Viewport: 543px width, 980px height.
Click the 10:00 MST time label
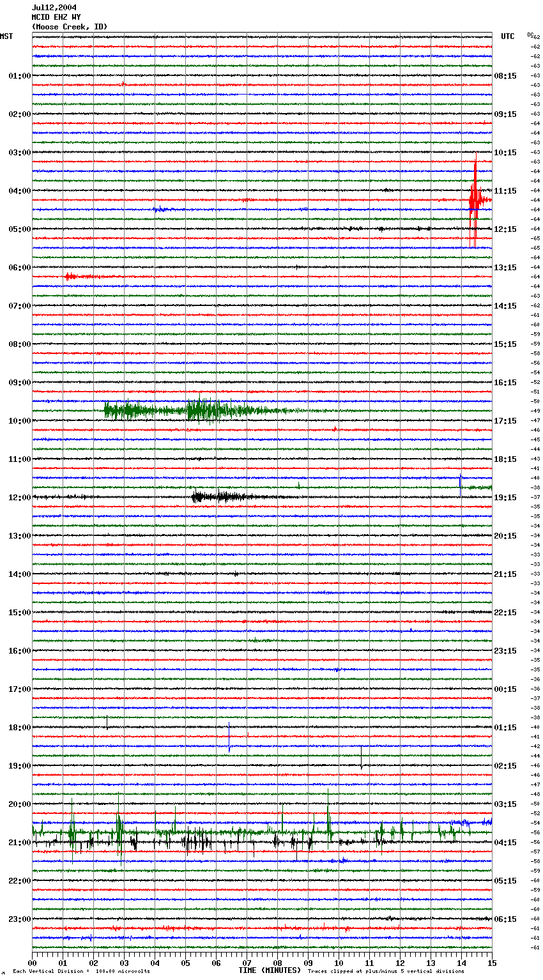(20, 421)
